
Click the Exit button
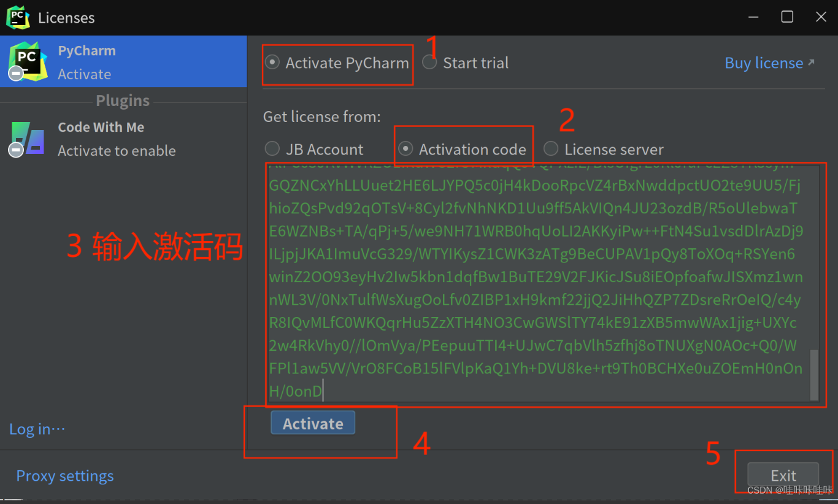click(x=783, y=475)
